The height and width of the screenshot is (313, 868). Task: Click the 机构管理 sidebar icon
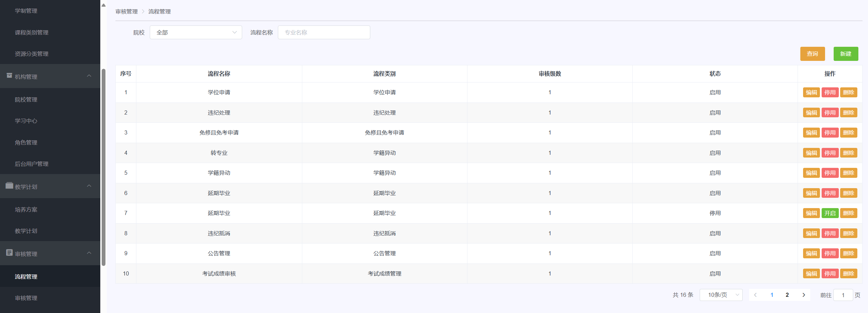(9, 75)
